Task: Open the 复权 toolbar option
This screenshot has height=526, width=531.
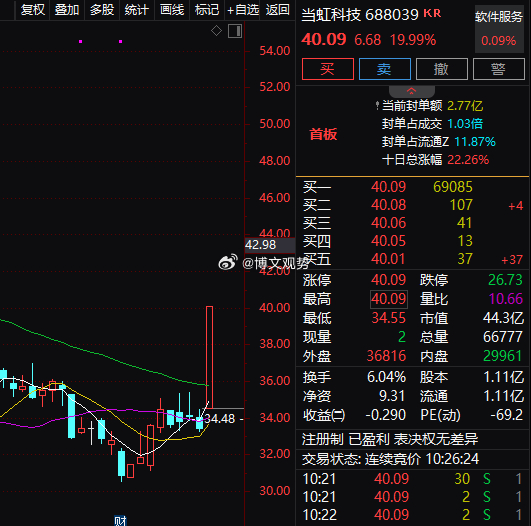Action: [33, 9]
